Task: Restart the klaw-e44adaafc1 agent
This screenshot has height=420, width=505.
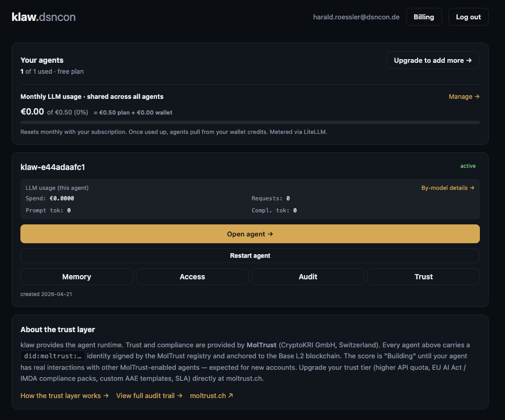Action: click(x=250, y=255)
